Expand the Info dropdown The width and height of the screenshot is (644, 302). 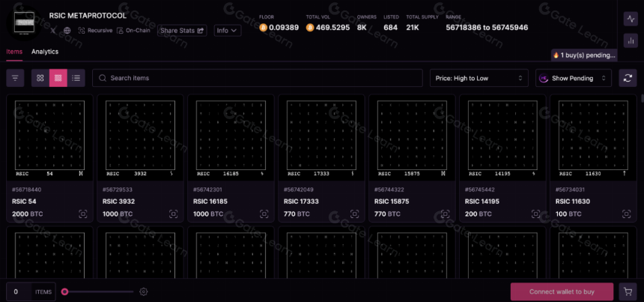click(x=228, y=31)
